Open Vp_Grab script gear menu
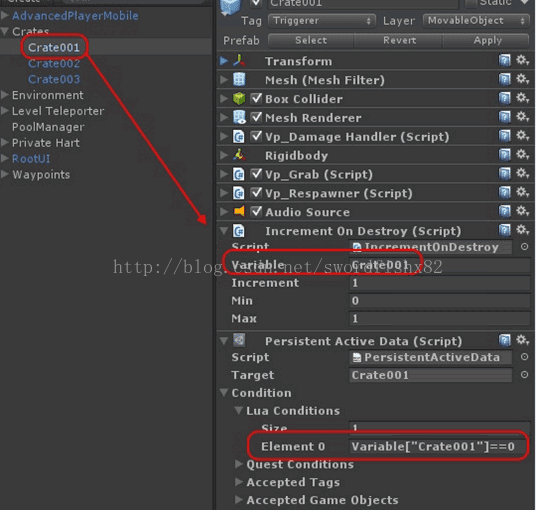Screen dimensions: 536x512 coord(522,173)
